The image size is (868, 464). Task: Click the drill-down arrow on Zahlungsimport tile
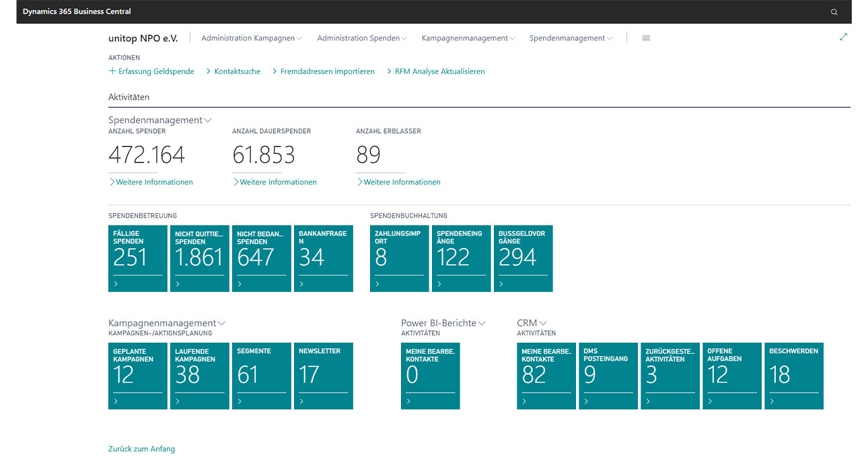click(x=375, y=284)
